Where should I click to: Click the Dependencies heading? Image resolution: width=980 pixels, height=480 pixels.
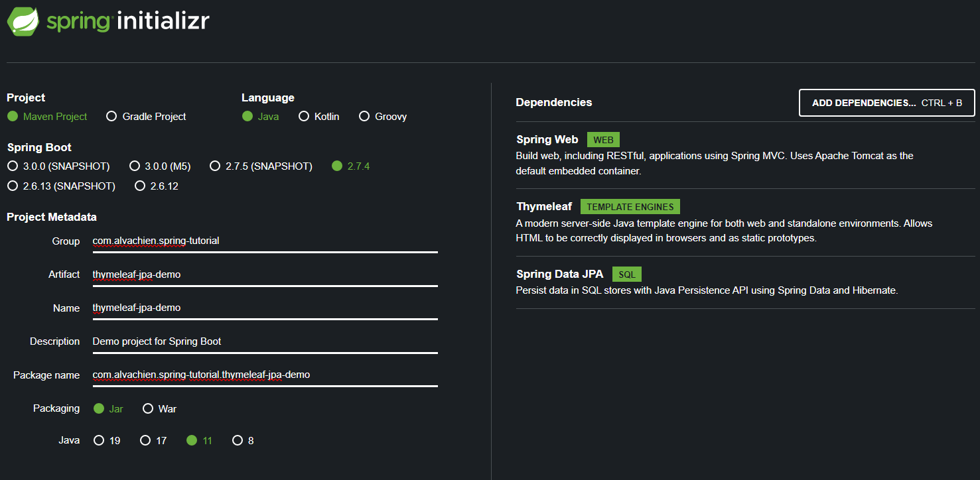click(x=554, y=102)
